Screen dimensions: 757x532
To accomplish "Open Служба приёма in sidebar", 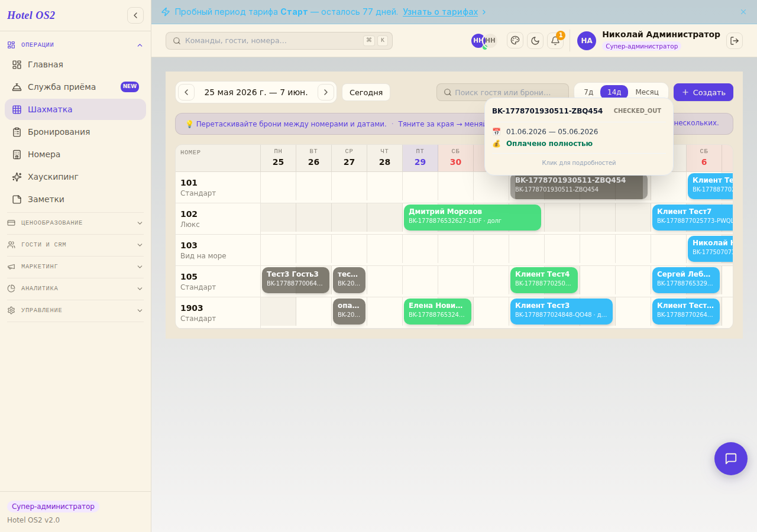I will click(75, 87).
